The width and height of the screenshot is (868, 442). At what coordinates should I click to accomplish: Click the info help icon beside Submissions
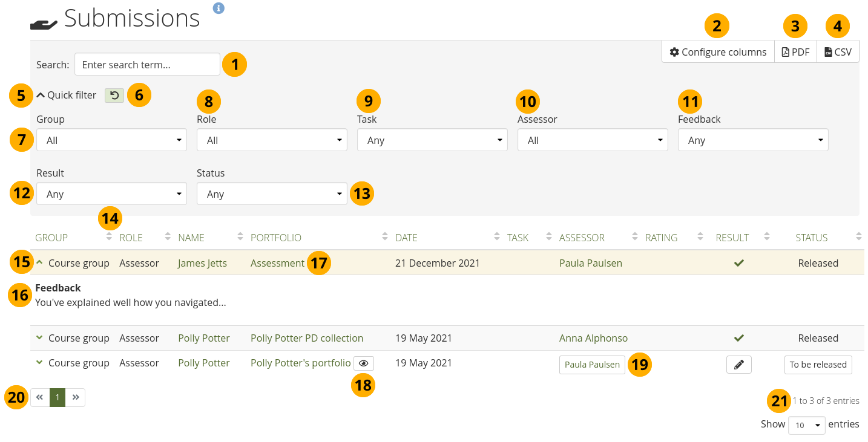(x=219, y=8)
